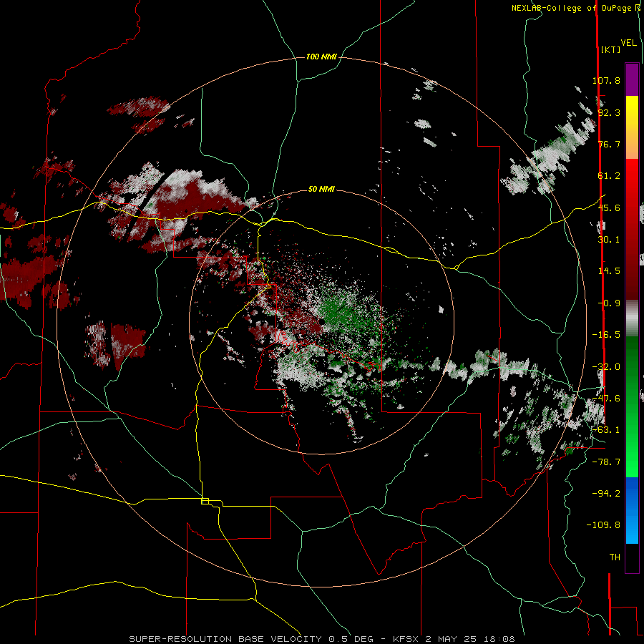
Task: Click the -32.0 legend value
Action: 606,367
